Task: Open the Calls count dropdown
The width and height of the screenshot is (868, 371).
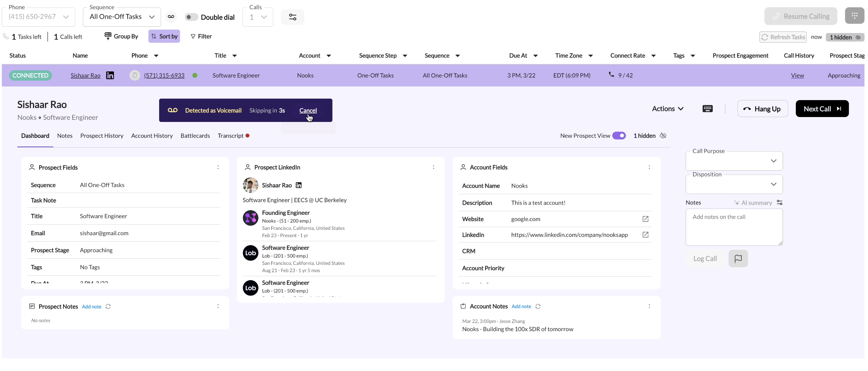Action: pos(258,17)
